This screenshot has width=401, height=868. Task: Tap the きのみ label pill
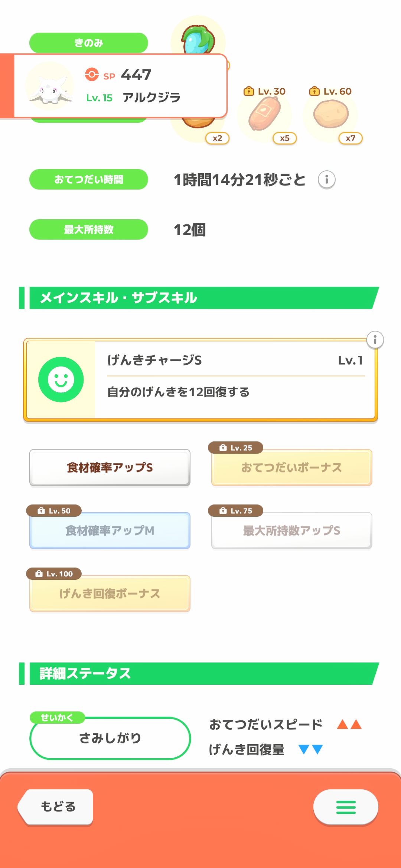pos(88,43)
